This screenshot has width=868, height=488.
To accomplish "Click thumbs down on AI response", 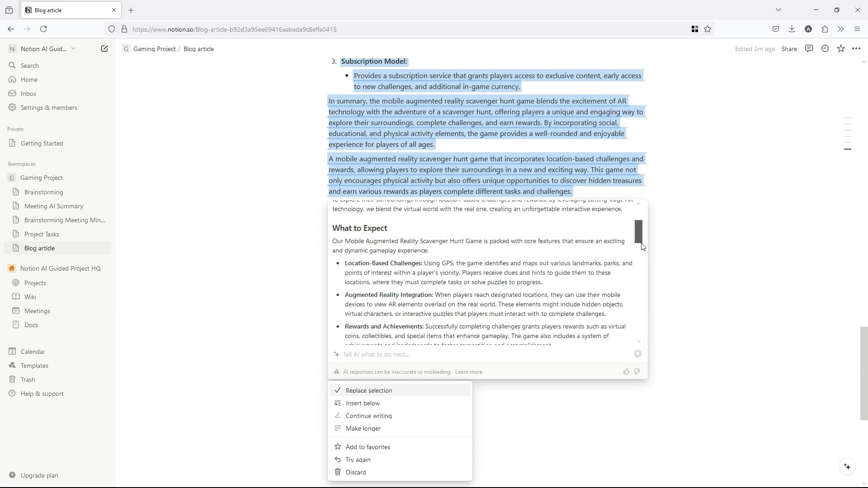I will coord(637,371).
